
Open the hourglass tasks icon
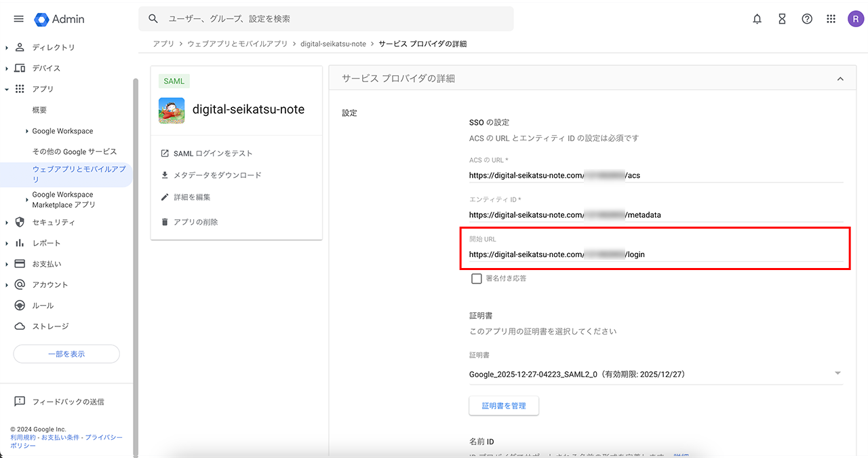point(782,19)
